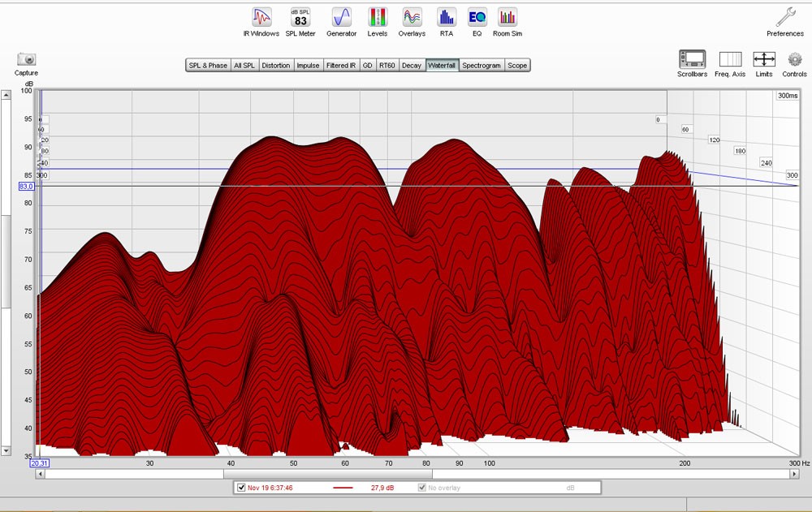Toggle graph Scrollbars

pos(693,63)
